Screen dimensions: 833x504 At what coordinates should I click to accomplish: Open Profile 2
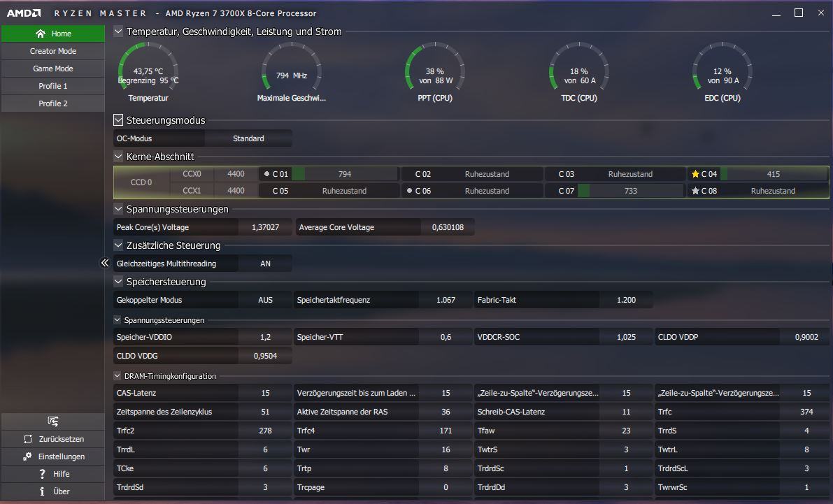point(53,103)
